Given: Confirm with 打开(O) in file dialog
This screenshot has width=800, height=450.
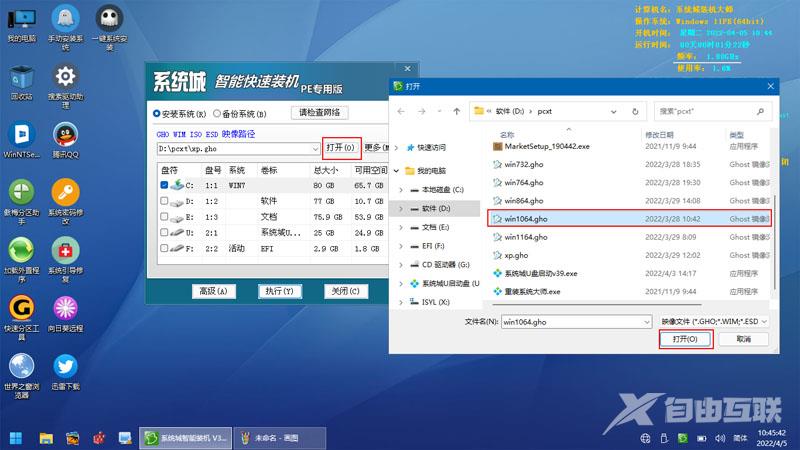Looking at the screenshot, I should click(x=685, y=339).
